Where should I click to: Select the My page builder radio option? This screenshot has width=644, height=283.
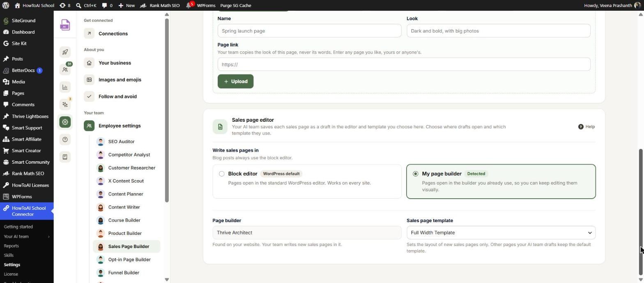pos(415,174)
